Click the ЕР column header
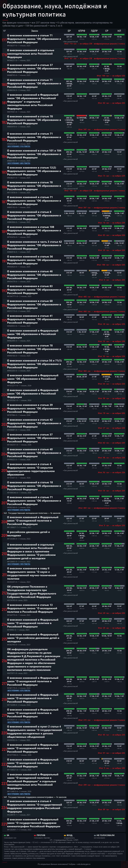The height and width of the screenshot is (868, 128). [69, 31]
